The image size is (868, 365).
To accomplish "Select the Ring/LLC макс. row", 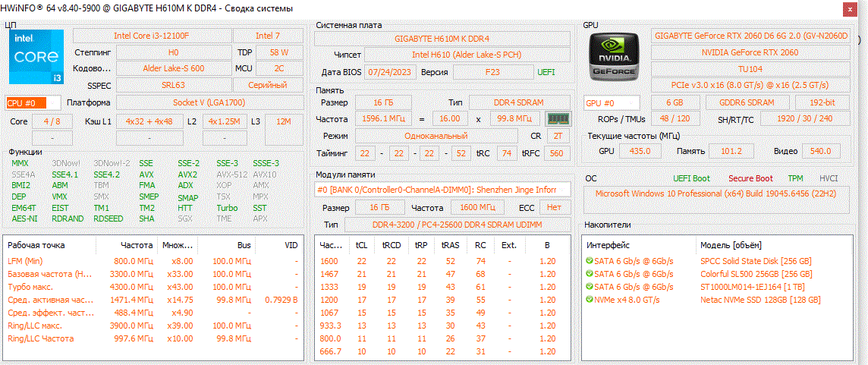I will tap(153, 326).
